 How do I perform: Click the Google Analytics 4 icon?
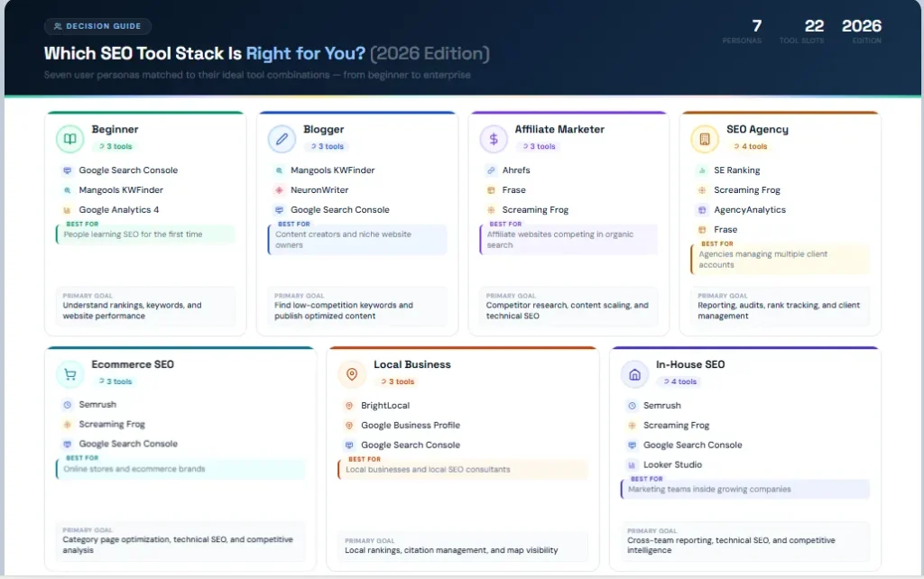pyautogui.click(x=67, y=210)
